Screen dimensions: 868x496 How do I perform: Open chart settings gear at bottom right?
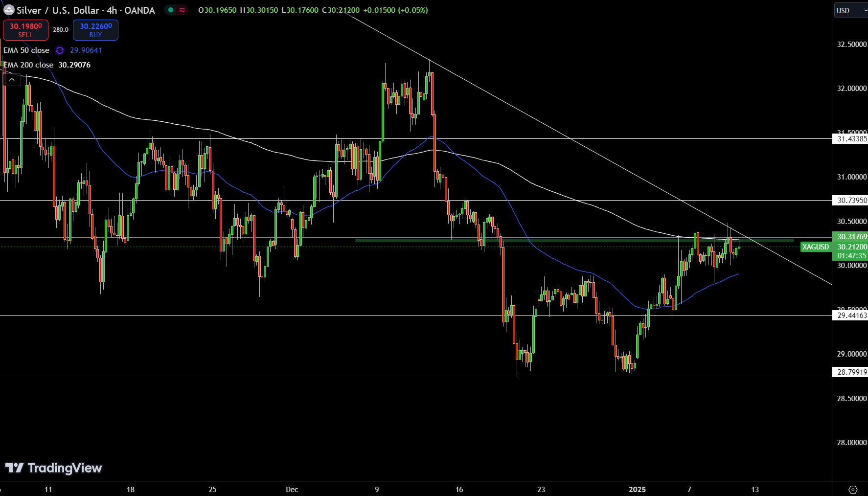tap(853, 489)
